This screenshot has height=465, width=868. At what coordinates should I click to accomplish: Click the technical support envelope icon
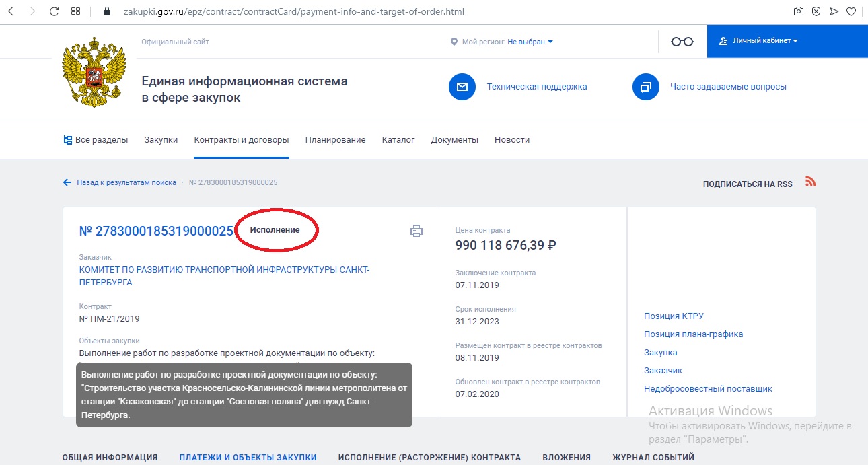pos(462,87)
